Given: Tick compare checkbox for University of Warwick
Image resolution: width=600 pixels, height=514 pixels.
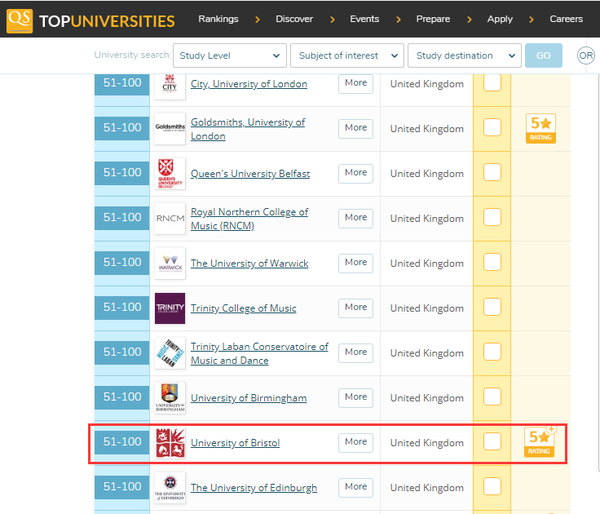Looking at the screenshot, I should [x=492, y=262].
